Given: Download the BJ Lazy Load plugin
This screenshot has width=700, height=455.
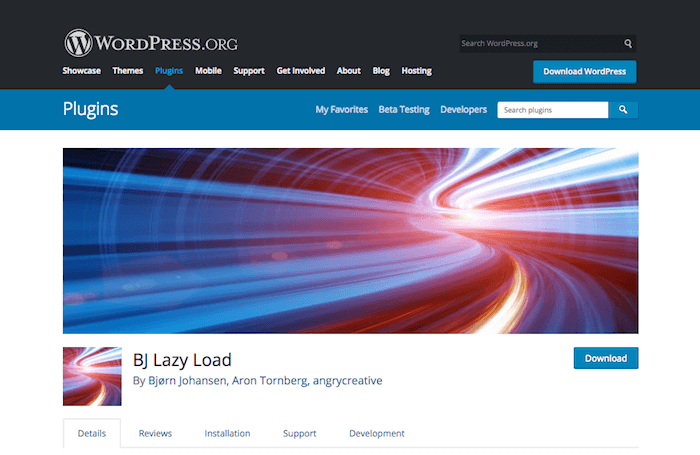Looking at the screenshot, I should tap(606, 358).
